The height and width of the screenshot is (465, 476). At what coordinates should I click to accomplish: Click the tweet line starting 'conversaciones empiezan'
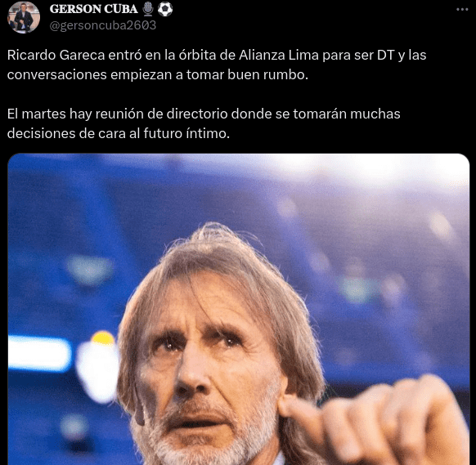coord(158,75)
